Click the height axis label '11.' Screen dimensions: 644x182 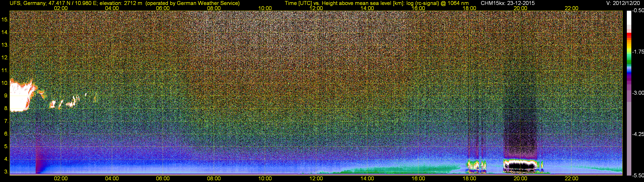point(5,70)
